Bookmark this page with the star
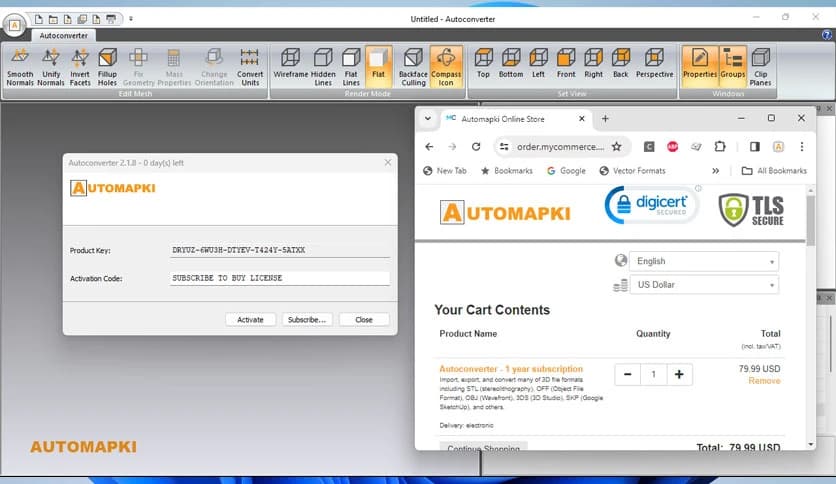This screenshot has height=484, width=836. (x=617, y=147)
